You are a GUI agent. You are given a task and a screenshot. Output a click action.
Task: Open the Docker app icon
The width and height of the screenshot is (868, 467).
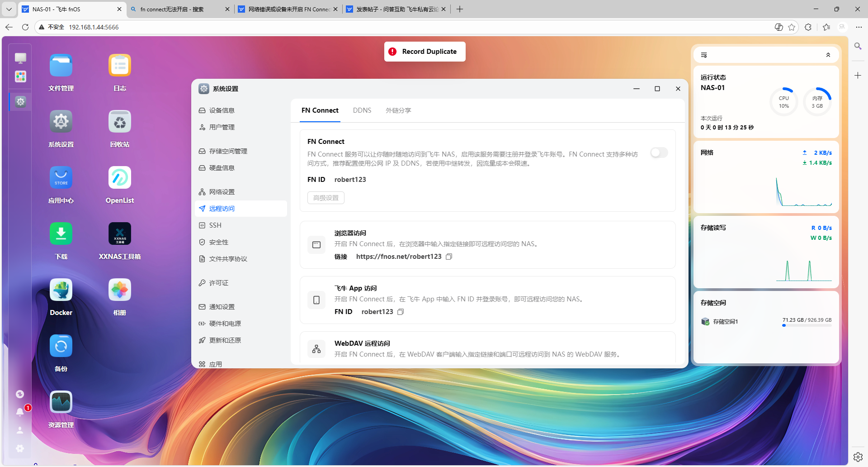tap(61, 290)
